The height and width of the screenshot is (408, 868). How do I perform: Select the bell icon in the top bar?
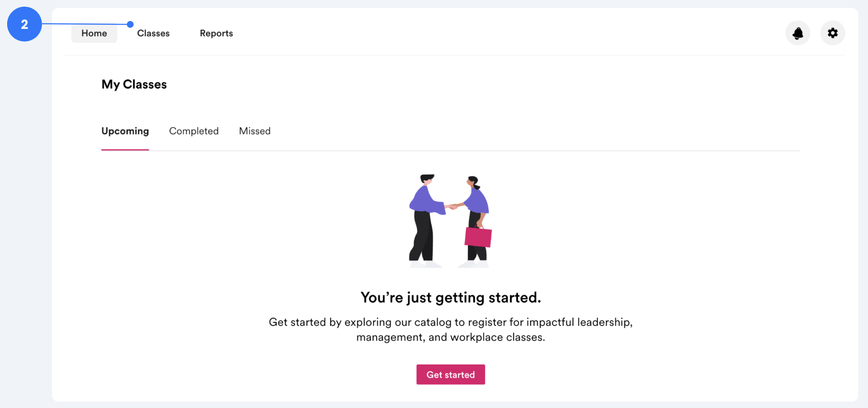coord(798,33)
